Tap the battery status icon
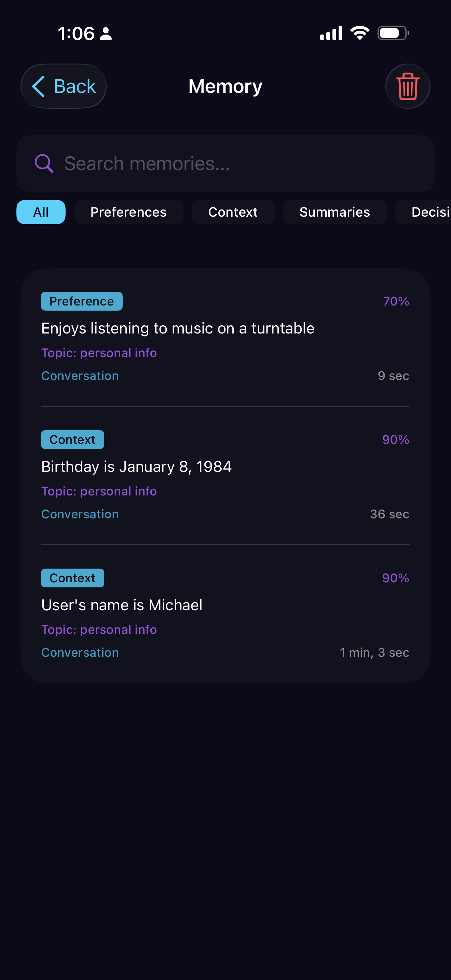 click(393, 33)
